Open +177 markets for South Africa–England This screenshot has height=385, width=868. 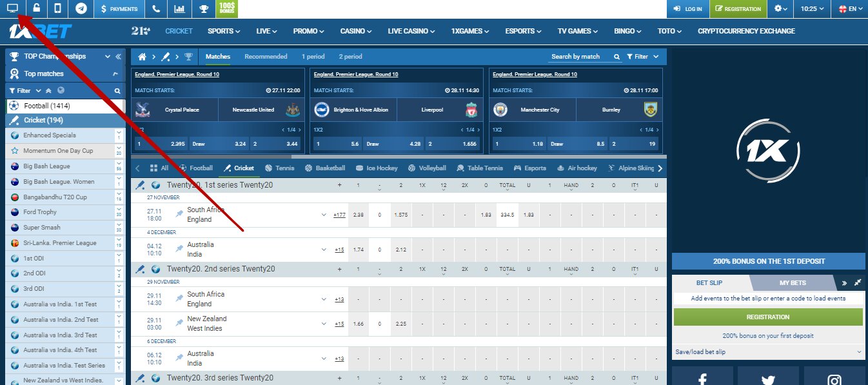(339, 215)
